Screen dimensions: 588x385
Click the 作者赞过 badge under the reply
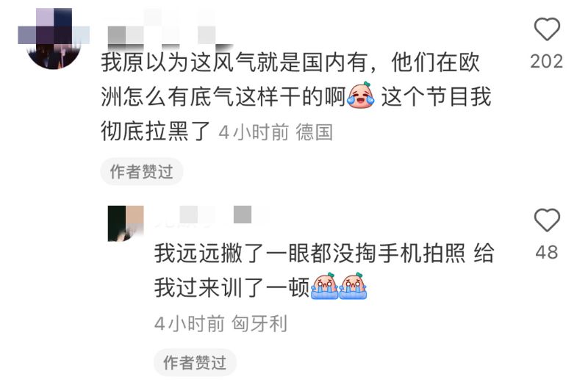(195, 362)
